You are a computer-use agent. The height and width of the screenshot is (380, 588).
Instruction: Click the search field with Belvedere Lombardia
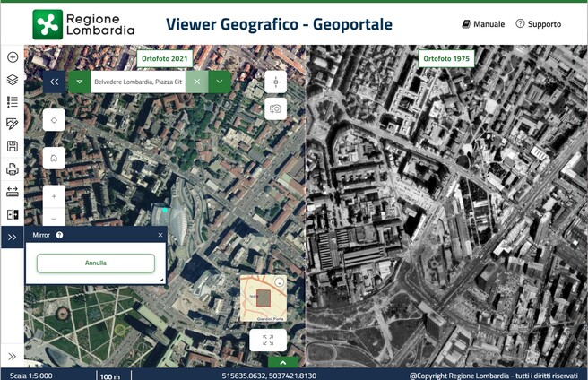(138, 82)
